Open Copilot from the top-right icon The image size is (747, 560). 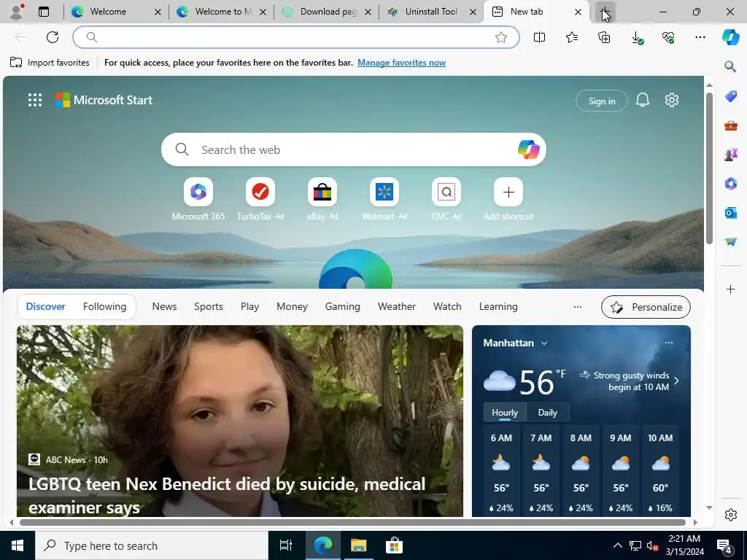[x=730, y=37]
